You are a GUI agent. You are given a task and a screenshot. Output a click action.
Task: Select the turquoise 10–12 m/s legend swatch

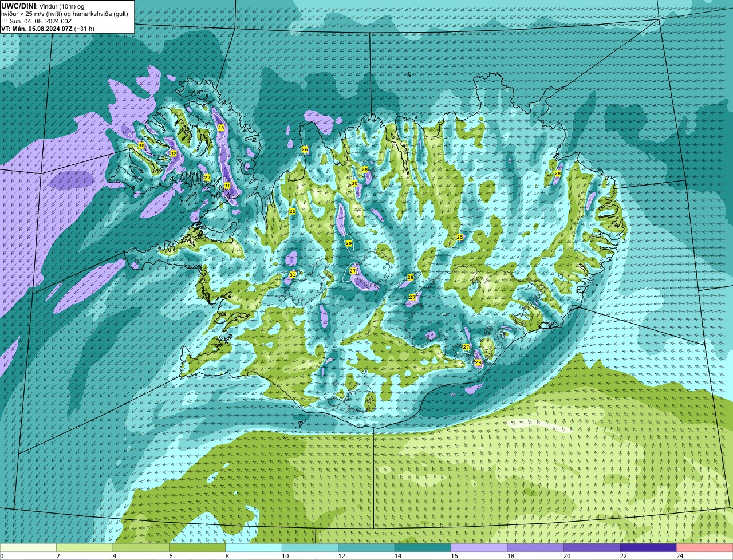click(x=310, y=547)
